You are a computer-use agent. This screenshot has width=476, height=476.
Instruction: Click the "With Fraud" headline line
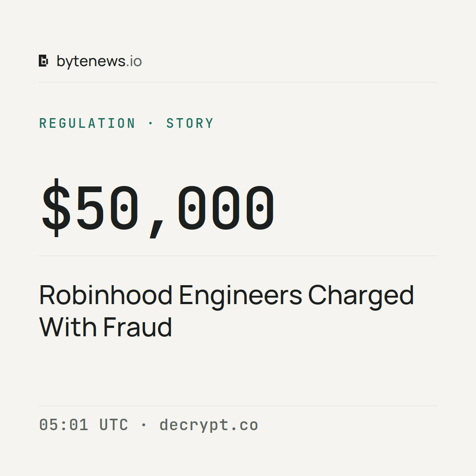click(x=106, y=327)
